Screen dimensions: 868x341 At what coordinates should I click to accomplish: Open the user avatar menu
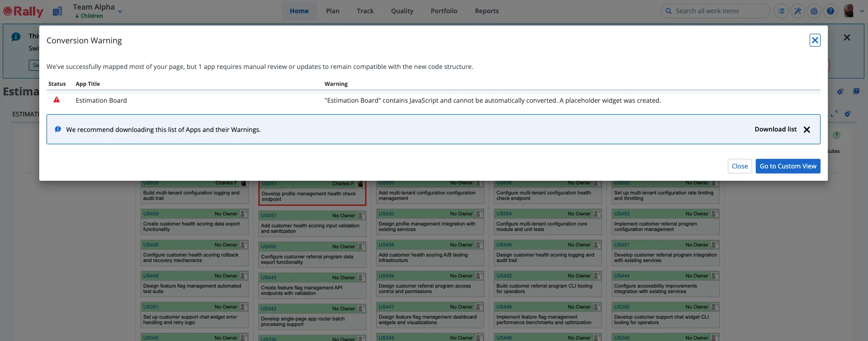849,11
